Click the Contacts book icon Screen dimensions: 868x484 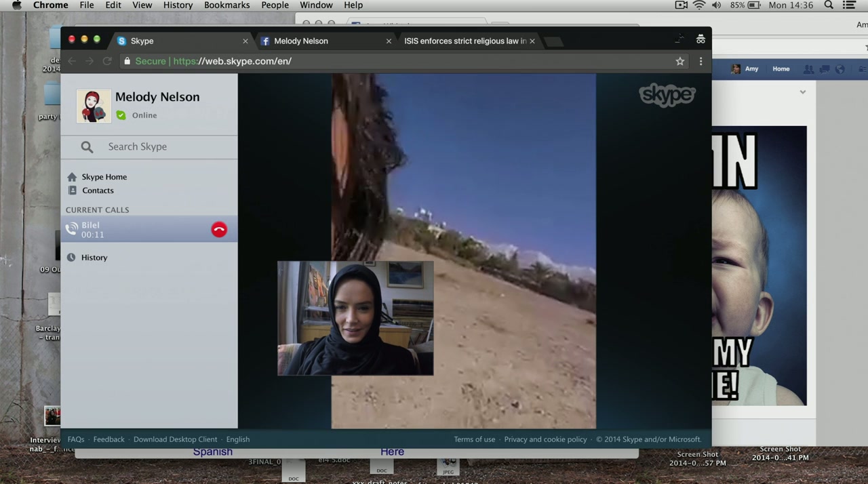(x=72, y=190)
